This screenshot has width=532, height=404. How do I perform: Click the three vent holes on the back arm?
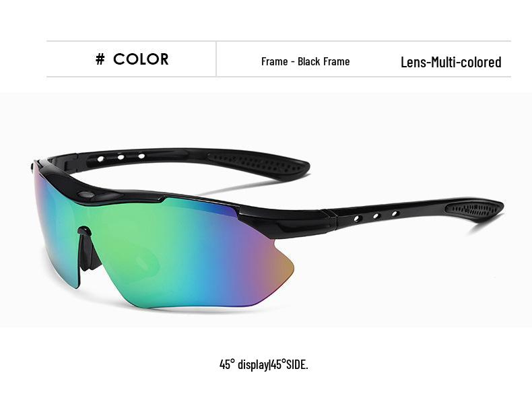[x=121, y=157]
